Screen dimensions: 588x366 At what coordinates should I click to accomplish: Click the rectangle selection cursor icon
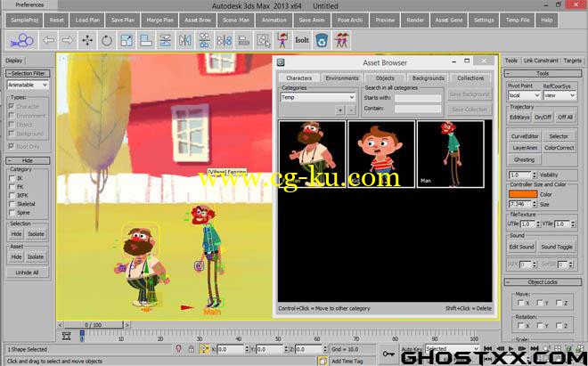click(263, 40)
